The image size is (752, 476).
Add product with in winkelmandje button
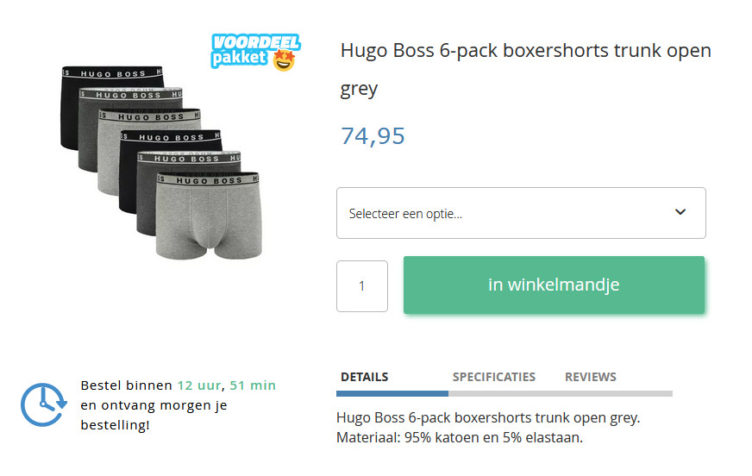(554, 285)
